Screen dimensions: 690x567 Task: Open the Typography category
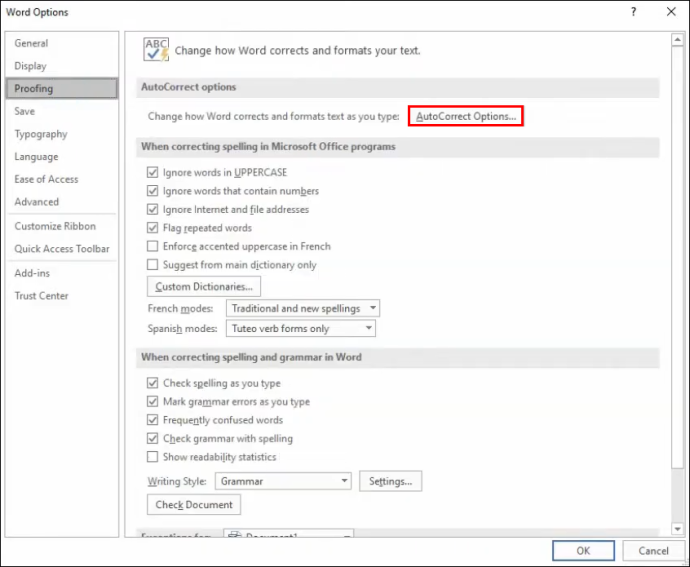pyautogui.click(x=41, y=134)
